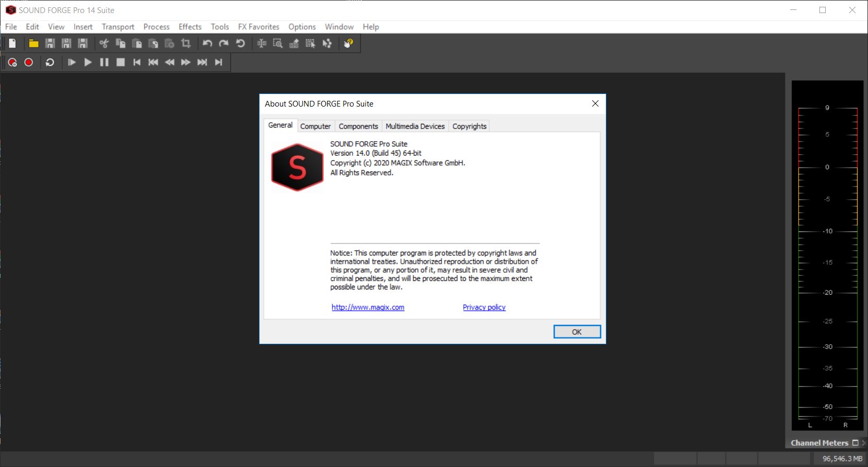Go to end using single-arrow-with-bar icon

(218, 62)
